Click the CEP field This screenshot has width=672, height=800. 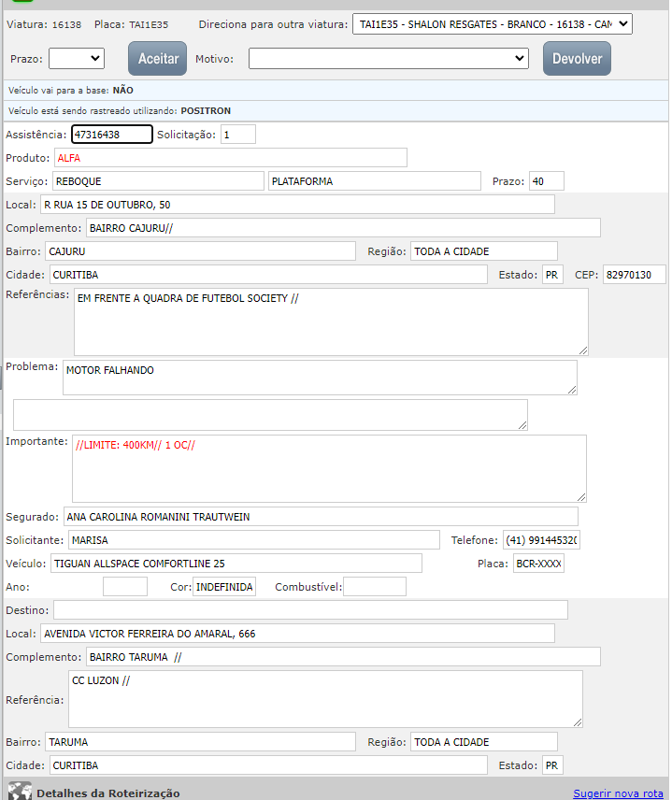pyautogui.click(x=634, y=275)
